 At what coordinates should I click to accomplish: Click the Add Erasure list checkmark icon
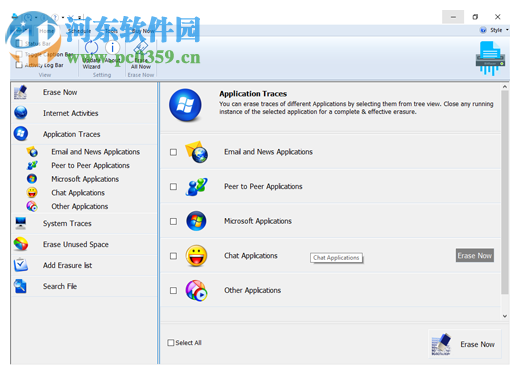pyautogui.click(x=21, y=265)
